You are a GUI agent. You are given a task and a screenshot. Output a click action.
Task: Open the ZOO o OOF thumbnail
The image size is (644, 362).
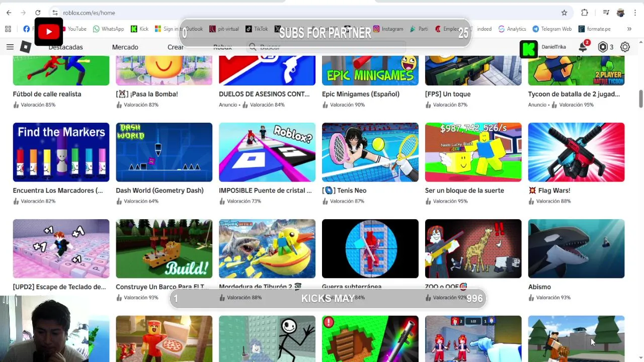pyautogui.click(x=473, y=248)
